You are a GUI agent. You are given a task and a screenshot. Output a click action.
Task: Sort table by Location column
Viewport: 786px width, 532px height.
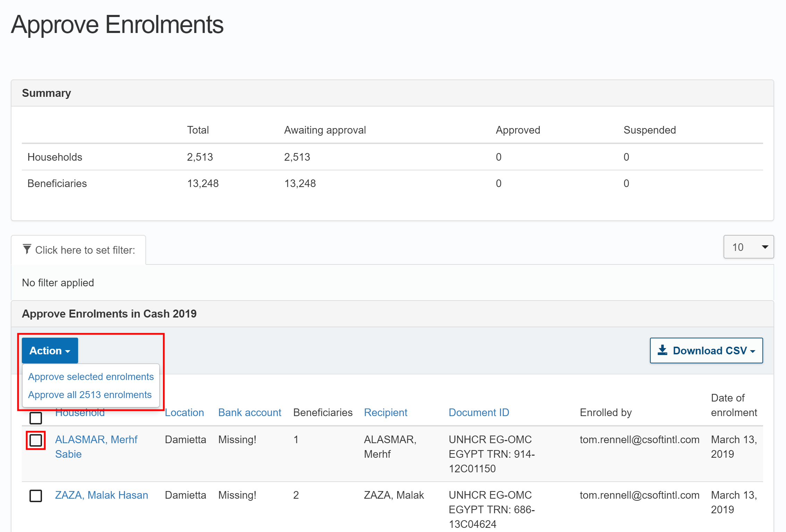coord(184,413)
